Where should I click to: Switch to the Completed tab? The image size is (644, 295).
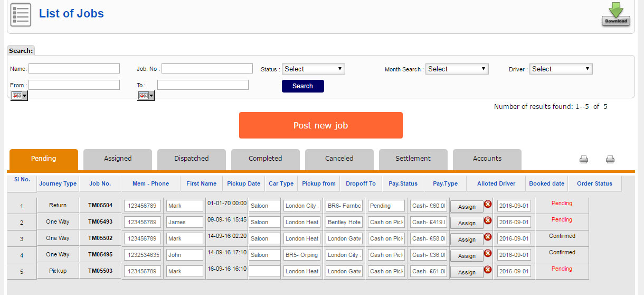[266, 159]
